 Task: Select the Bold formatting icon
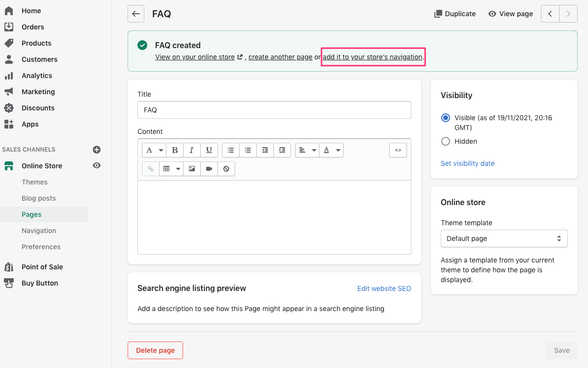175,150
